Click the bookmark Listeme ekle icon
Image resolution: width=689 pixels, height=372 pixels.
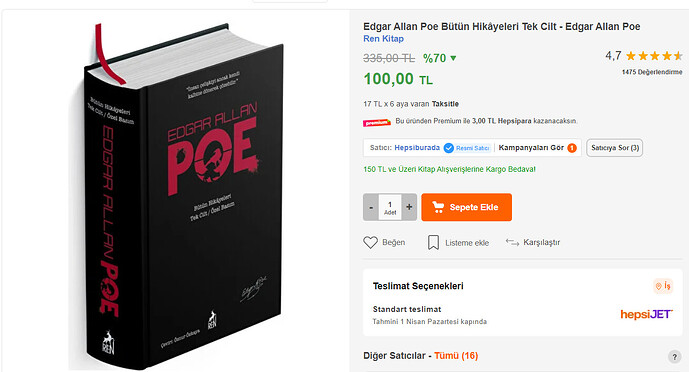[x=433, y=242]
